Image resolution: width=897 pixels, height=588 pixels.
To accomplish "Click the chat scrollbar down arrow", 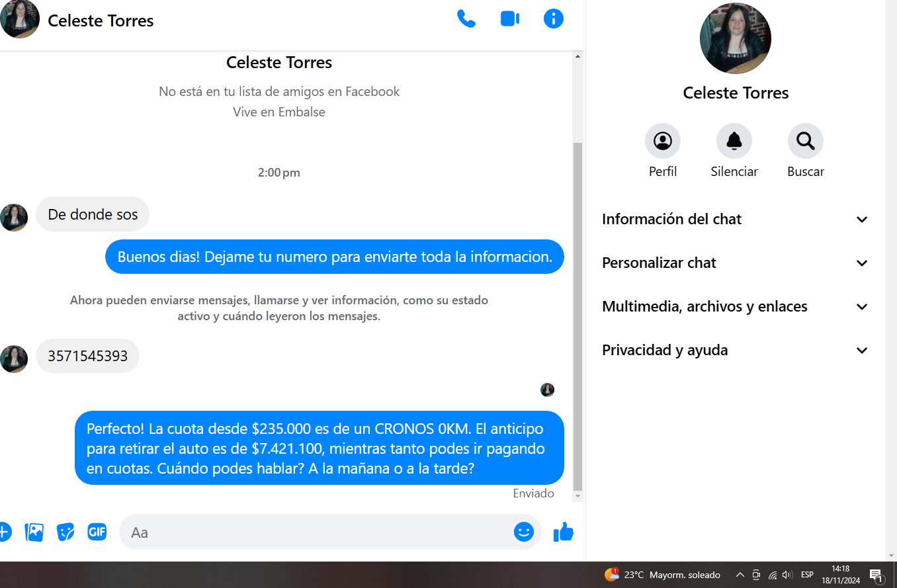I will coord(577,496).
